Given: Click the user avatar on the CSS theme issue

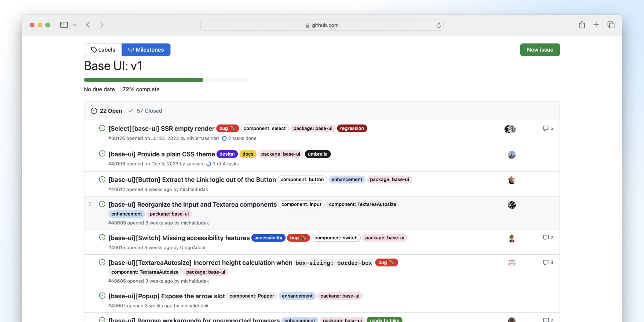Looking at the screenshot, I should click(x=512, y=155).
